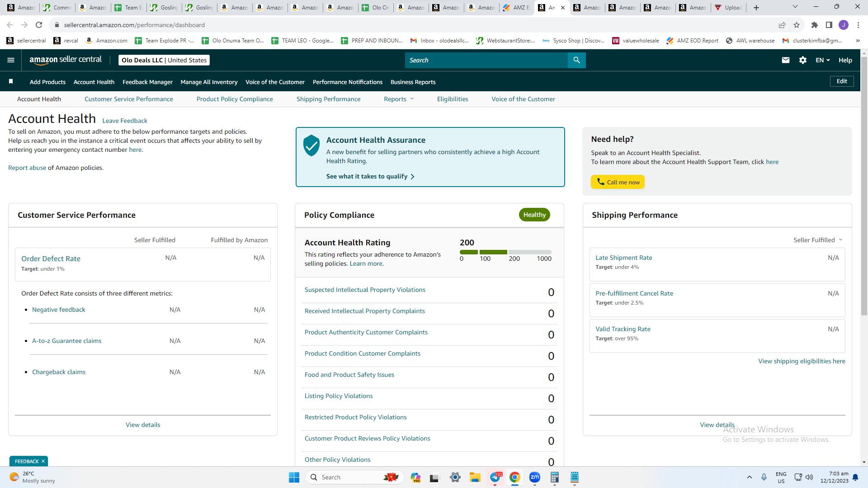Click the Windows taskbar search box
Screen dimensions: 868x488
pos(355,477)
